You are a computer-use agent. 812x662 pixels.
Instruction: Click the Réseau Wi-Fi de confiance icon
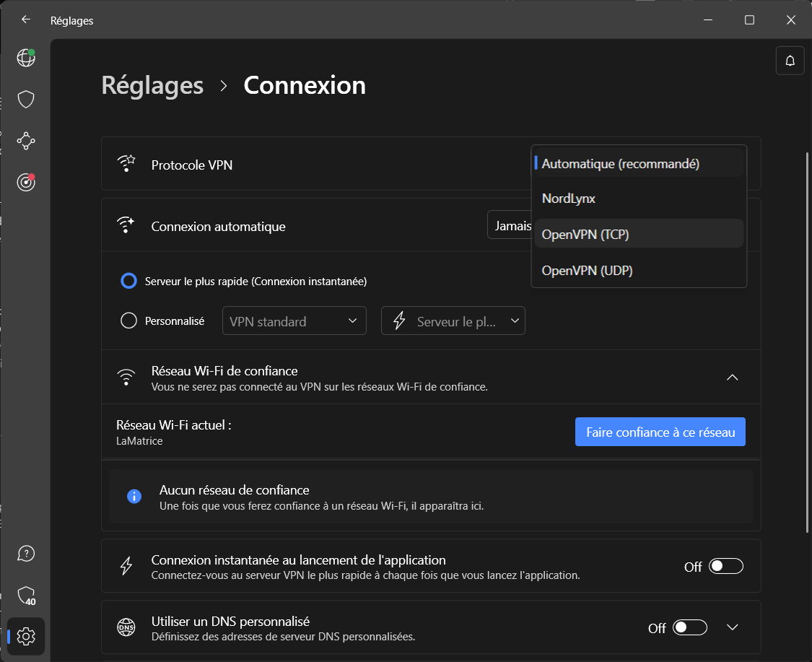(126, 377)
